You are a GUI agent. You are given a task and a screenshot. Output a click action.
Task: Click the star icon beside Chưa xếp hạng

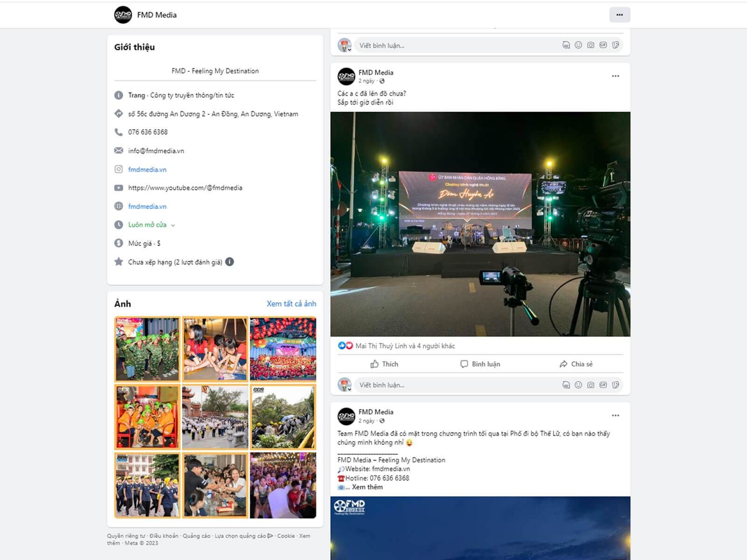click(119, 262)
